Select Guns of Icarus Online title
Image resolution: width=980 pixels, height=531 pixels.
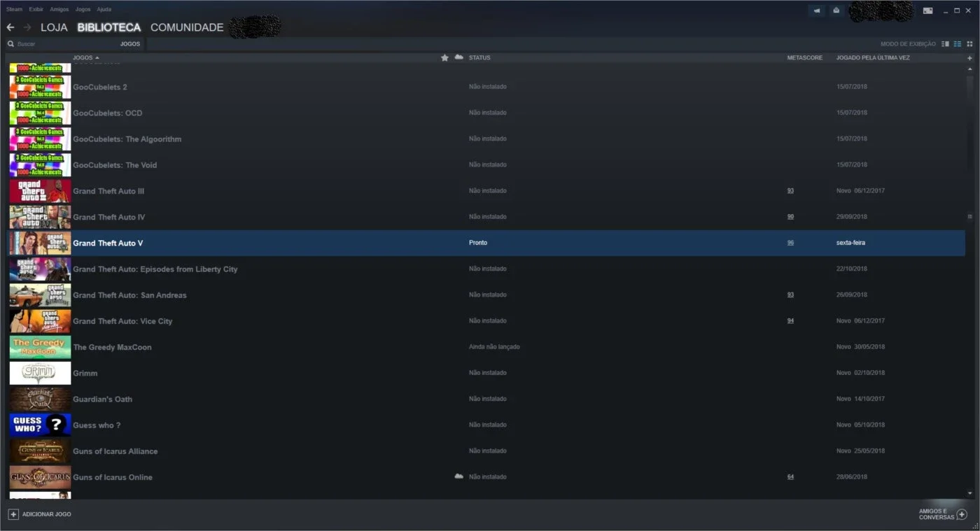pos(113,477)
